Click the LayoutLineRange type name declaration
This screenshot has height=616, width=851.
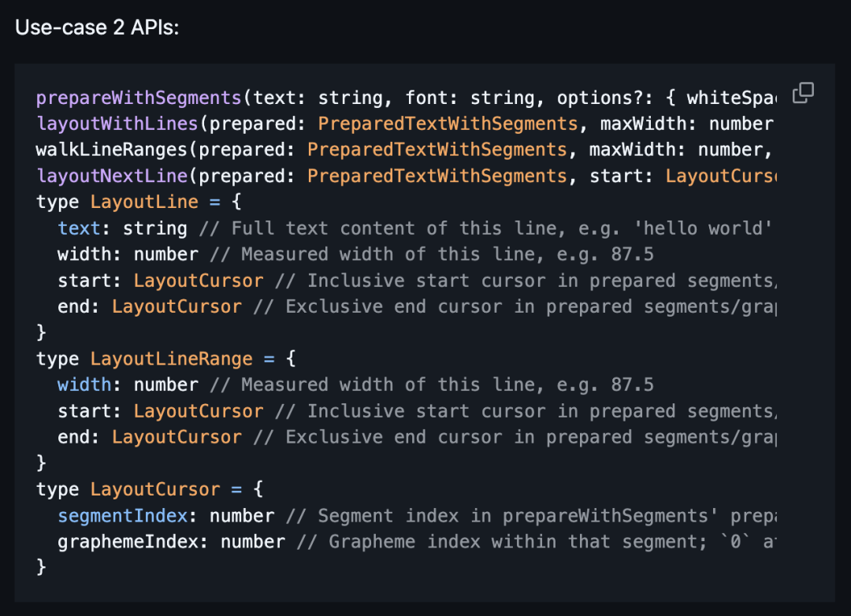click(171, 359)
